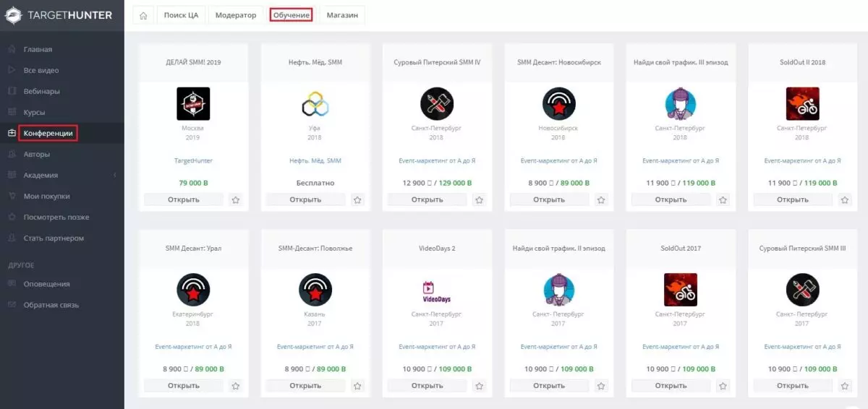The height and width of the screenshot is (409, 868).
Task: Click the TargetHunter logo
Action: pyautogui.click(x=59, y=14)
